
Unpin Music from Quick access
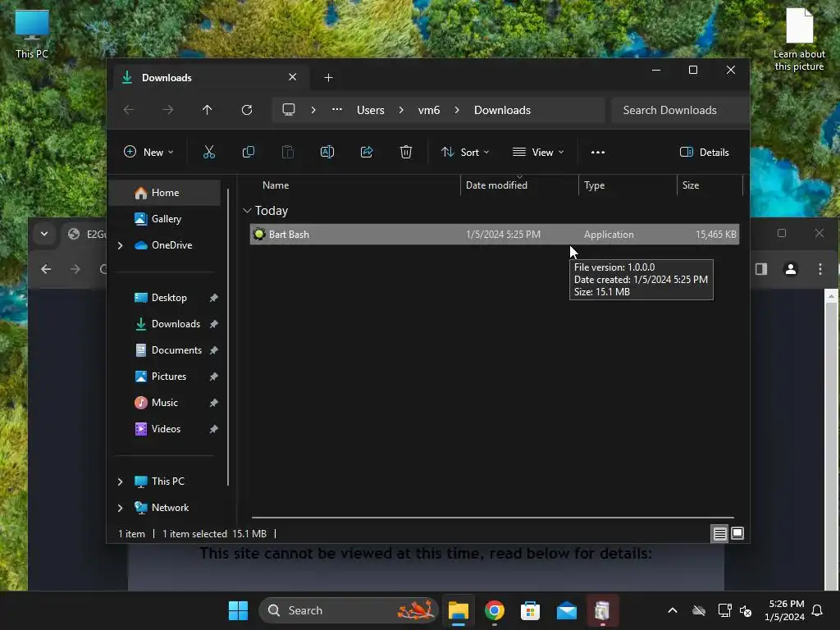(214, 403)
